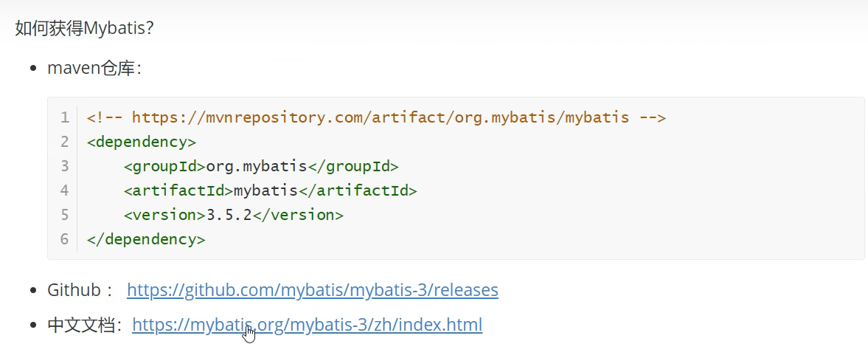Click line number 5 in code block

[65, 215]
